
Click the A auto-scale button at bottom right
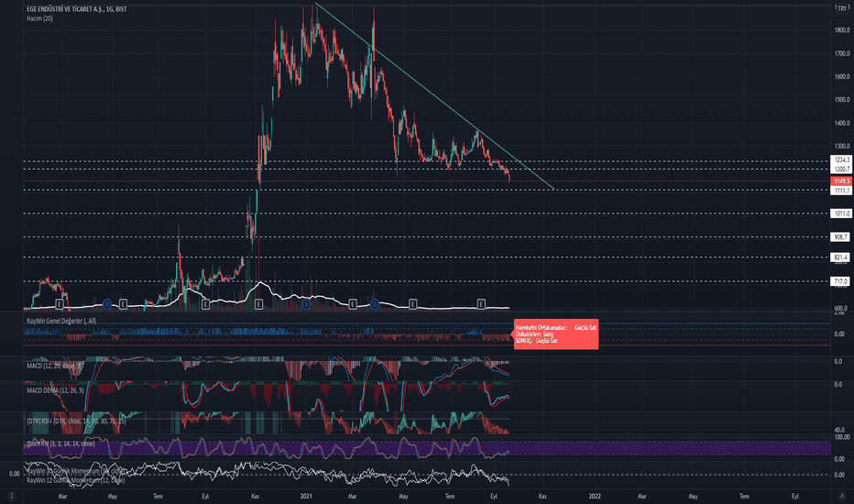click(842, 496)
